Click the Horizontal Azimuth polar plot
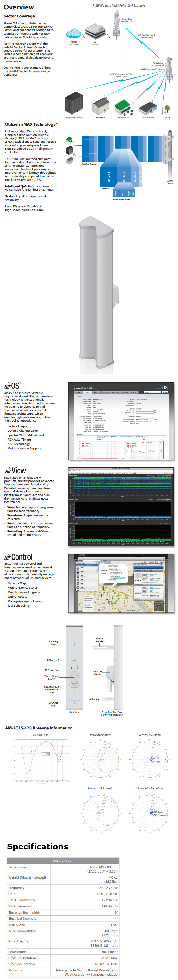The image size is (178, 980). [101, 813]
